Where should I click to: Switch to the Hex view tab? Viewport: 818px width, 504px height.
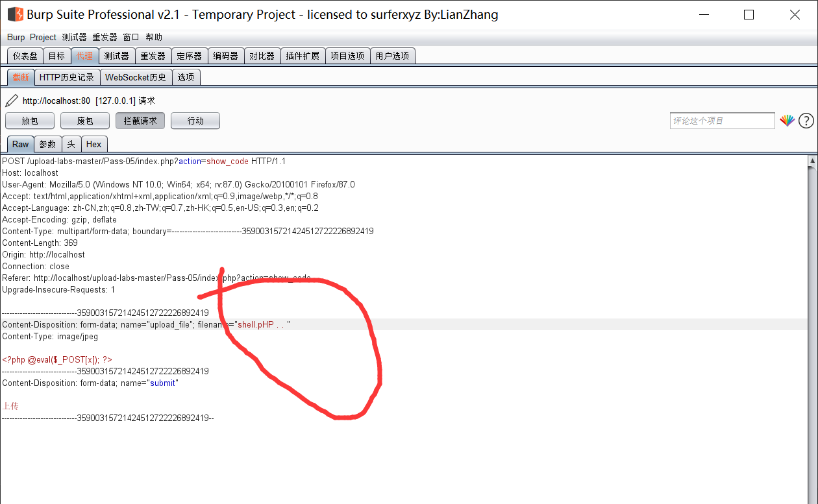[x=94, y=144]
